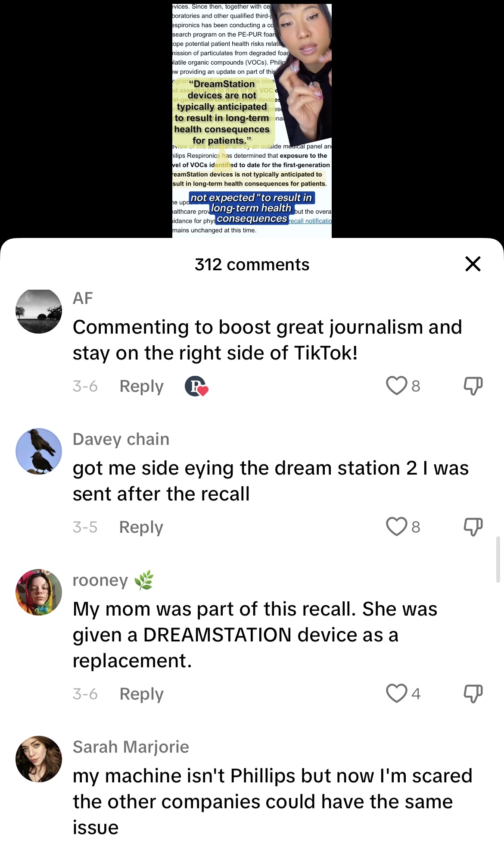Open Sarah Marjorie's profile avatar

click(x=39, y=759)
